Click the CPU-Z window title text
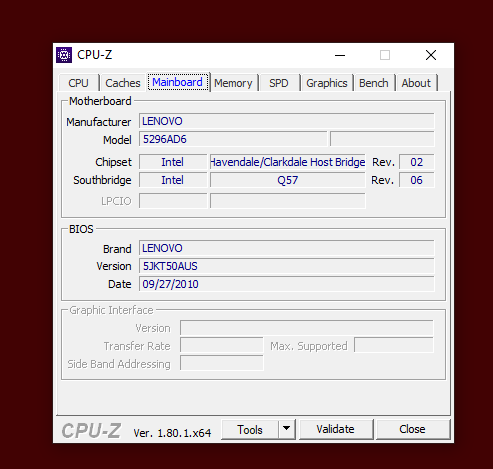The height and width of the screenshot is (469, 493). pyautogui.click(x=95, y=55)
